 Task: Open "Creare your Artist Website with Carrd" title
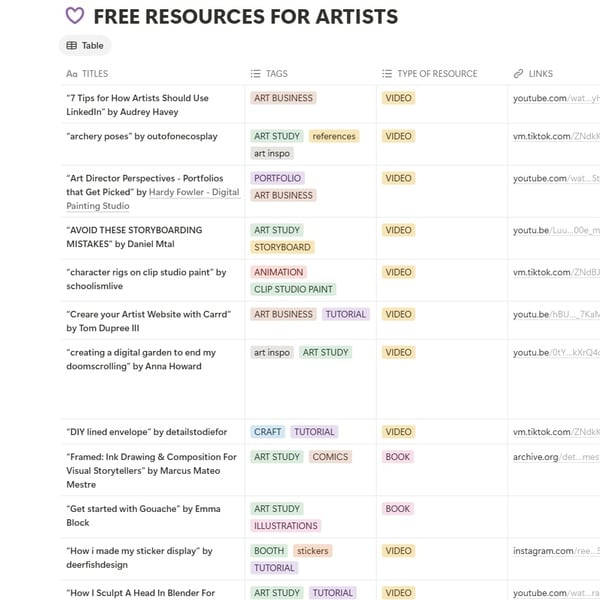[x=148, y=321]
